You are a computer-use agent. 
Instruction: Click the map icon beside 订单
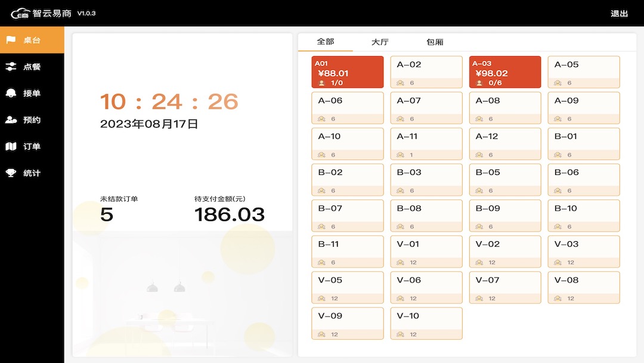point(11,146)
